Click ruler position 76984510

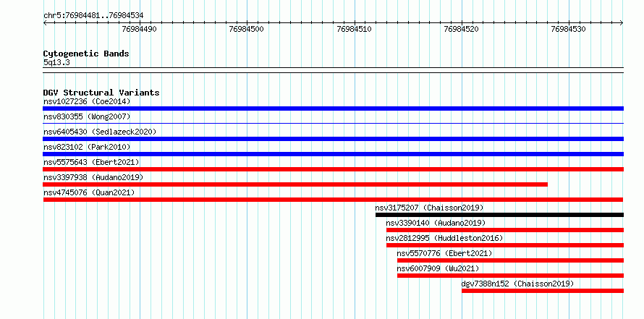coord(354,30)
